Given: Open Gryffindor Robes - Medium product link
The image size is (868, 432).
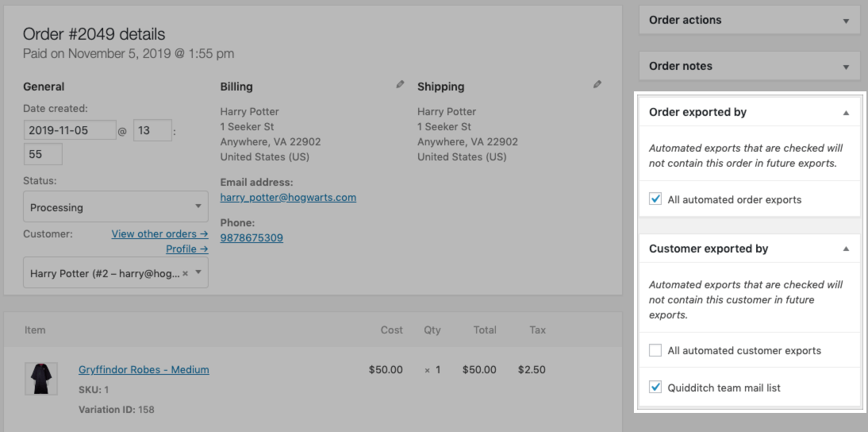Looking at the screenshot, I should pos(144,369).
